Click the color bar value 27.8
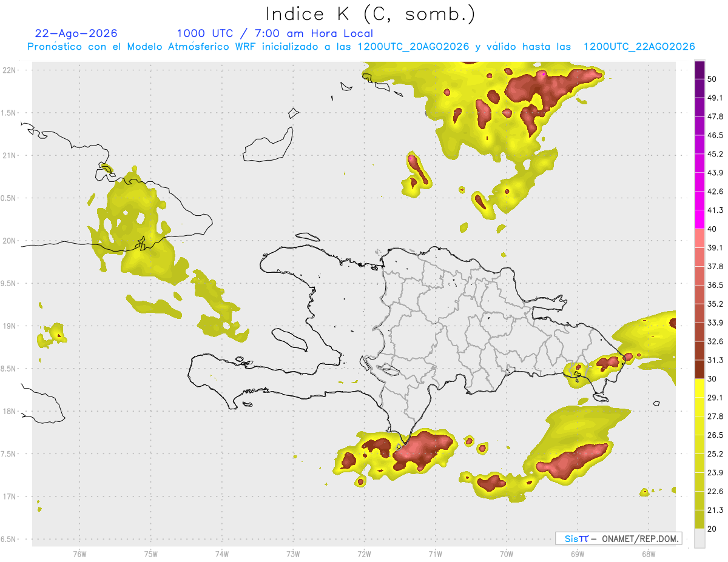728x562 pixels. click(715, 416)
